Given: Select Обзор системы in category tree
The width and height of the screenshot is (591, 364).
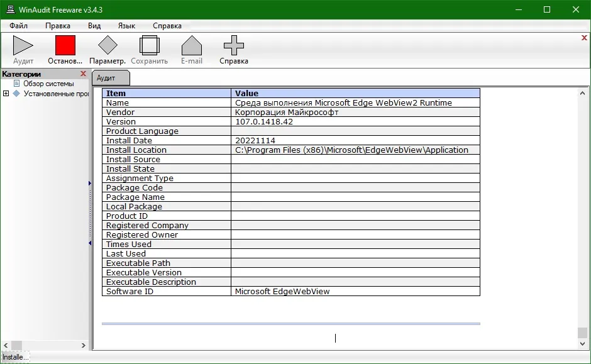Looking at the screenshot, I should [x=48, y=84].
